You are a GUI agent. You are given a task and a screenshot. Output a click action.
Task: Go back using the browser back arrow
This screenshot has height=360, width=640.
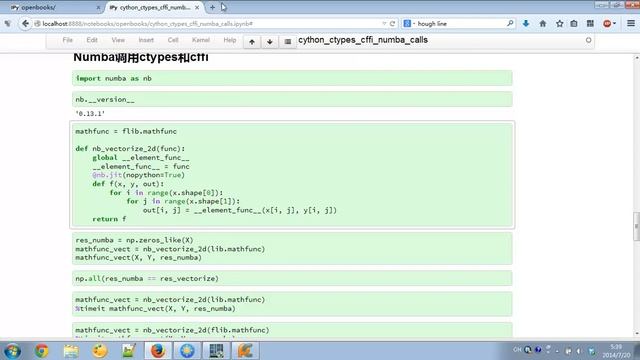click(x=25, y=24)
